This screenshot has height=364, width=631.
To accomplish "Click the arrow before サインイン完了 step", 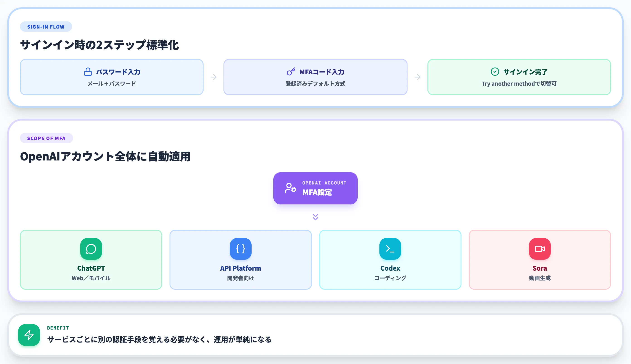I will [417, 77].
